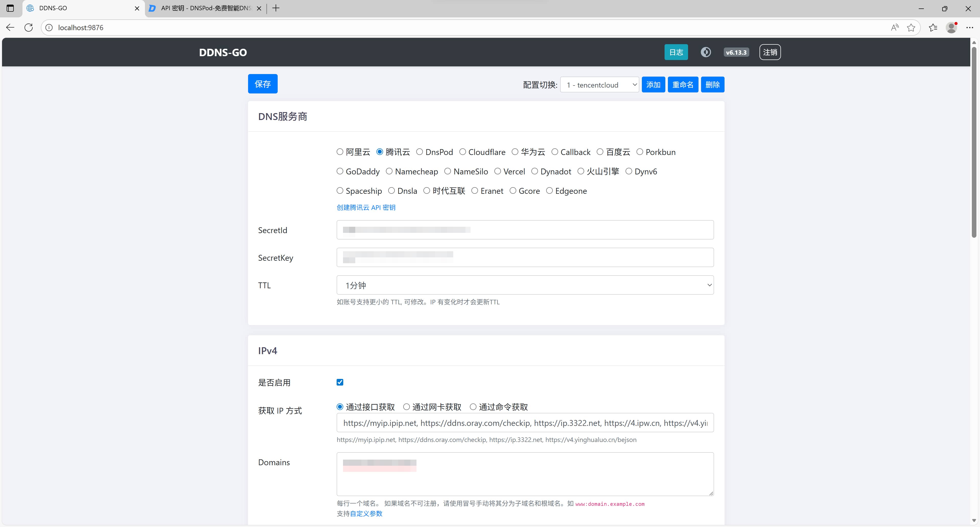Uncheck the IPv4 是否启用 checkbox

click(340, 382)
